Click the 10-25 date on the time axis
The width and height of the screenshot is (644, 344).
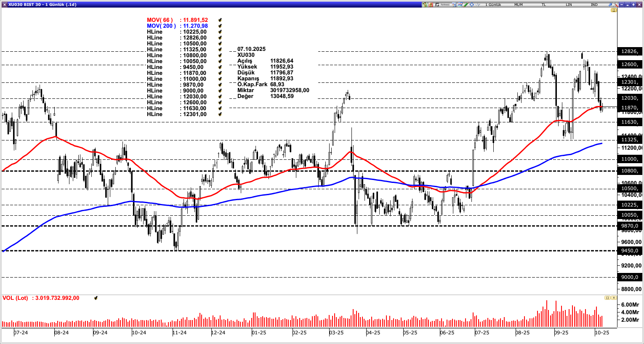[x=602, y=333]
